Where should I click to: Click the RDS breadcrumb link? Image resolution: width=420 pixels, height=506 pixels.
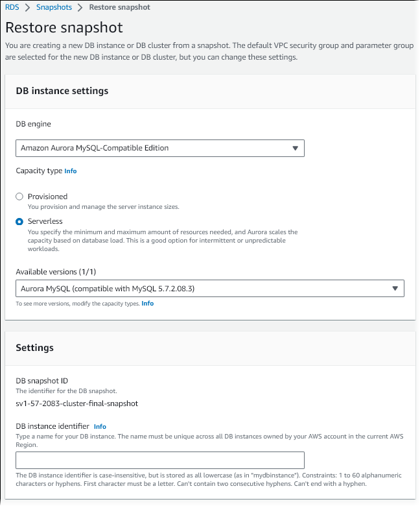point(12,7)
